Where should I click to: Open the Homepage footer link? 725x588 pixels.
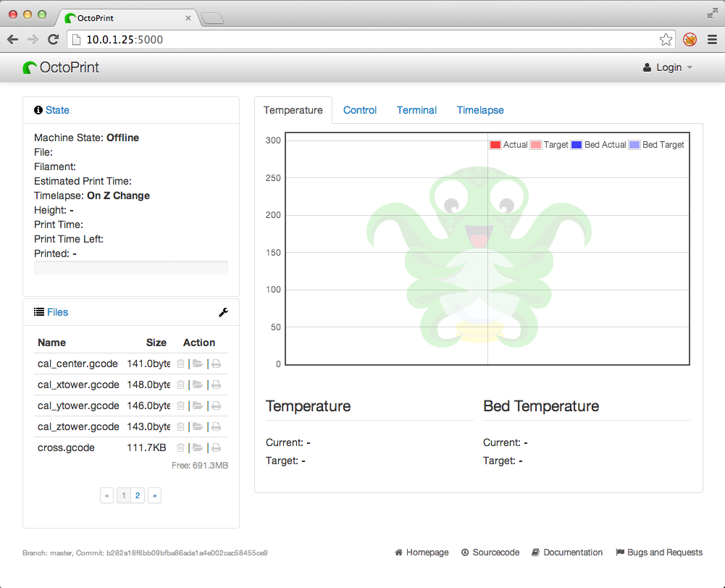pyautogui.click(x=422, y=553)
